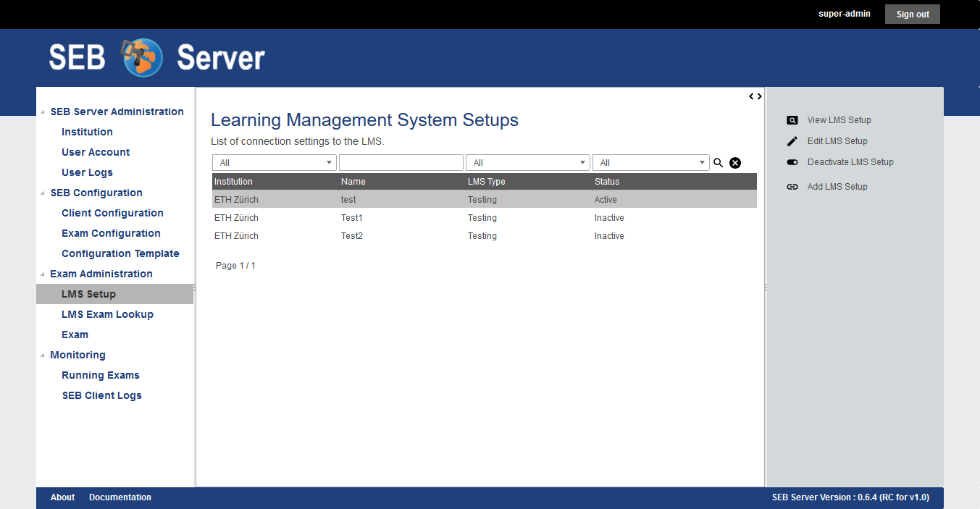The image size is (980, 509).
Task: Click the search magnifier filter icon
Action: pyautogui.click(x=718, y=163)
